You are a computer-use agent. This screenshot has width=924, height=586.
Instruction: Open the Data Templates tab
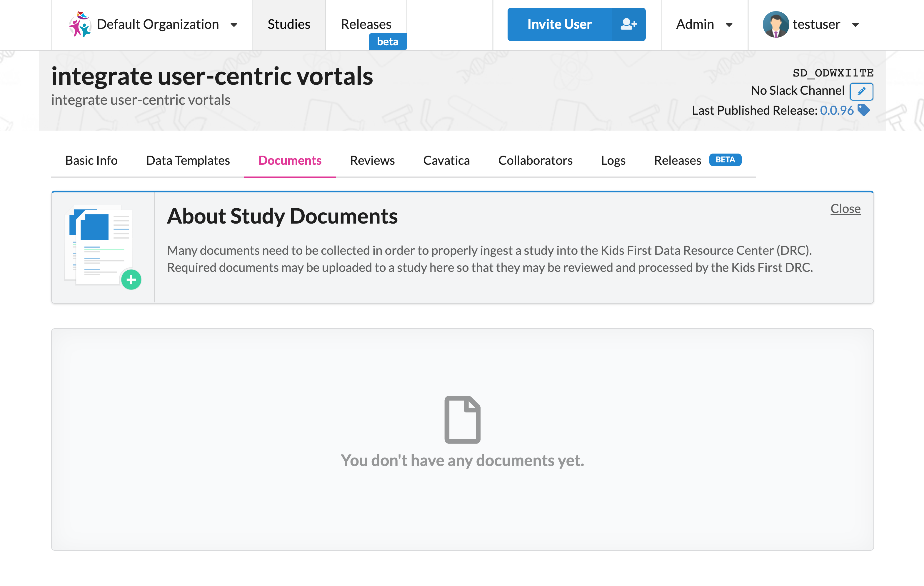(187, 160)
